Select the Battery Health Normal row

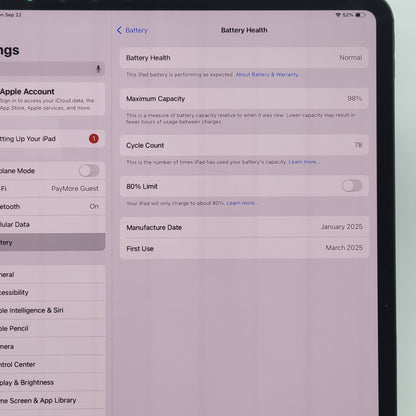tap(244, 58)
